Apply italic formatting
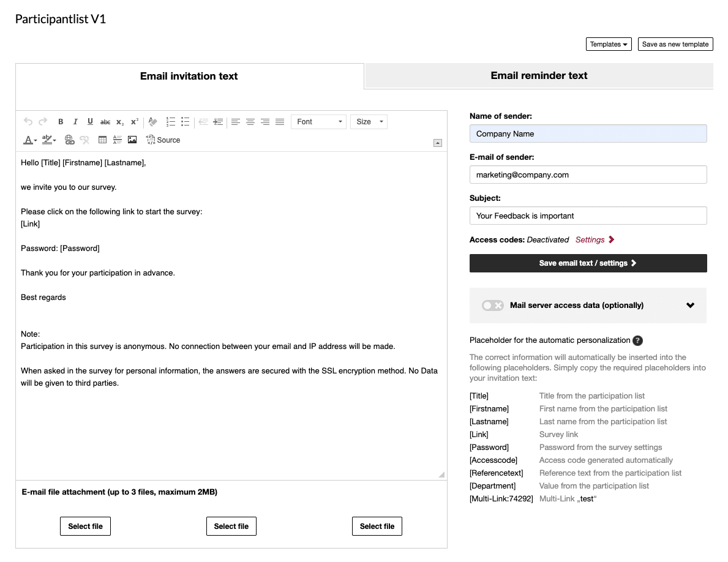The image size is (728, 562). tap(75, 121)
